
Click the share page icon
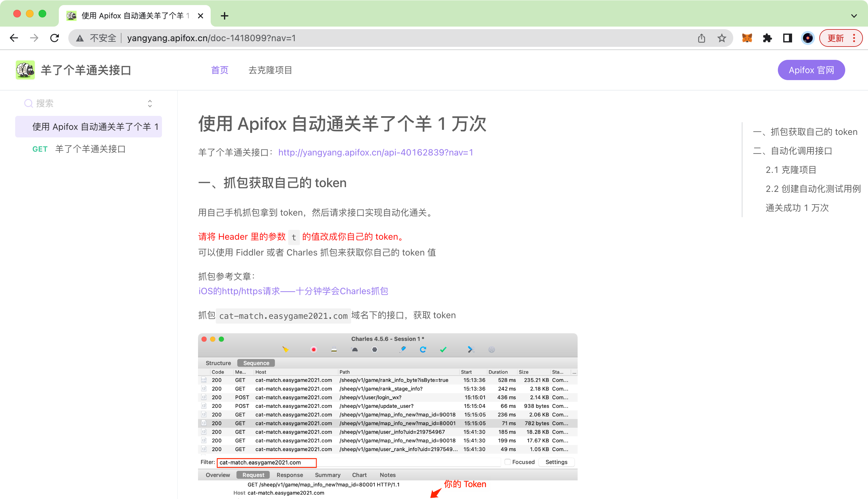coord(702,38)
